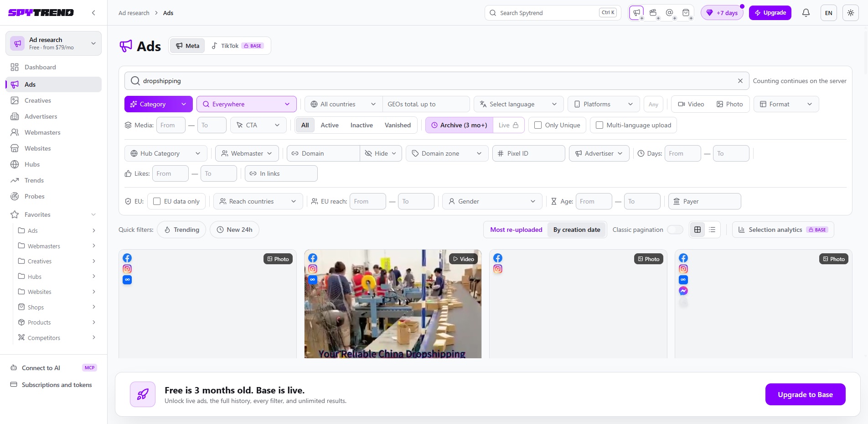
Task: Open Websites in main sidebar
Action: (x=54, y=148)
